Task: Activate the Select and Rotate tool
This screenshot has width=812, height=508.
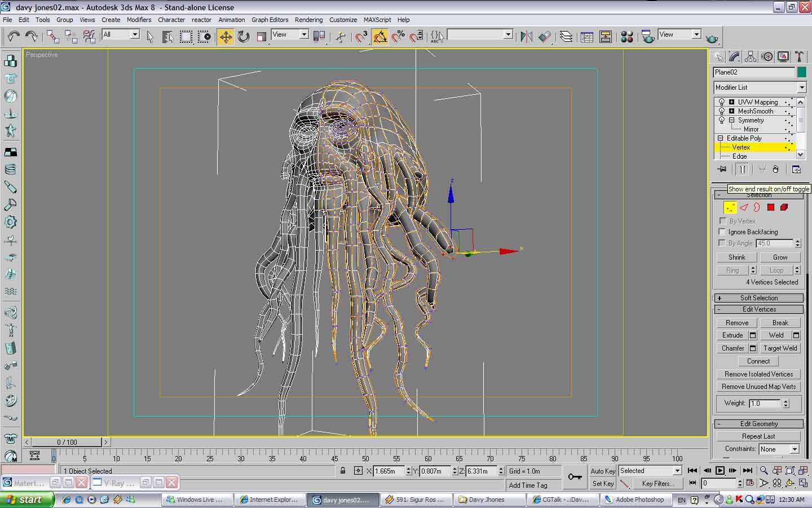Action: 244,37
